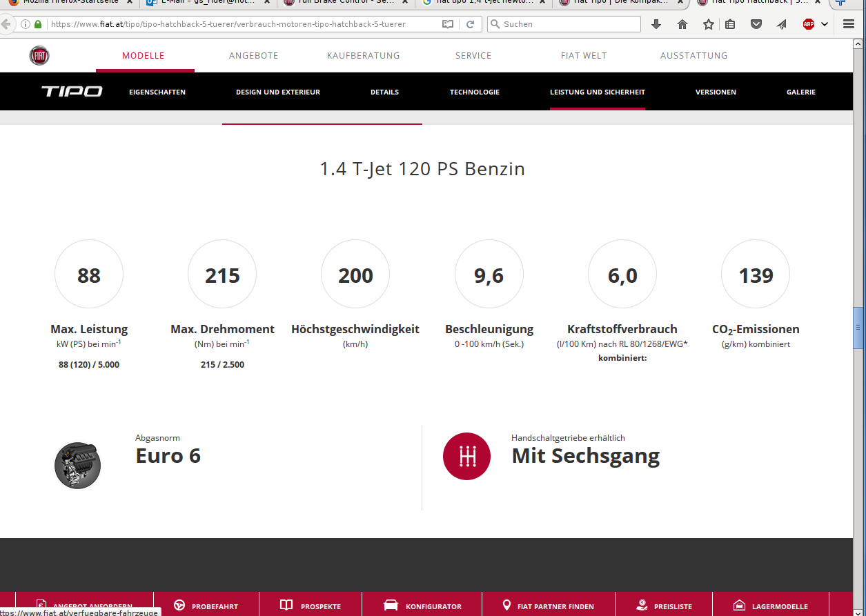Click the six-speed gearbox icon
The height and width of the screenshot is (616, 866).
466,456
